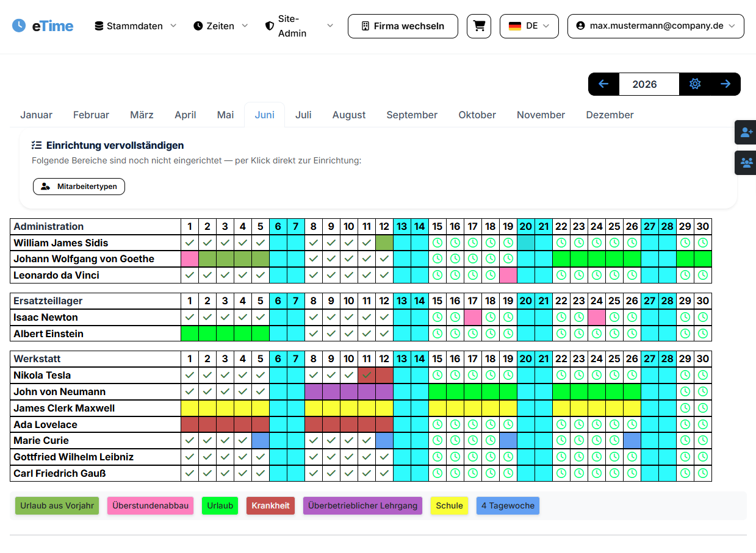Image resolution: width=756 pixels, height=553 pixels.
Task: Go to previous year with left arrow
Action: [x=603, y=84]
